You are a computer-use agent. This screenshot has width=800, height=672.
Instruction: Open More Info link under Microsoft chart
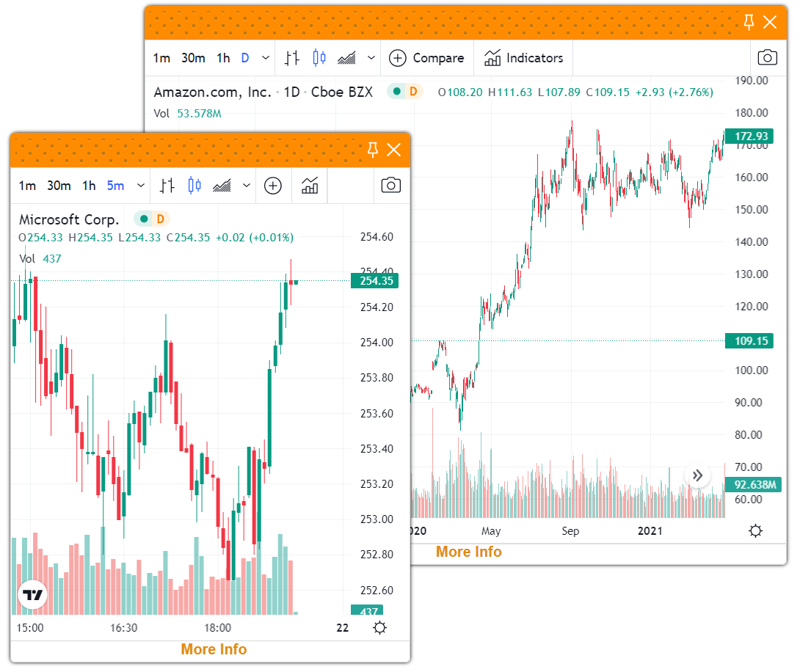coord(214,649)
